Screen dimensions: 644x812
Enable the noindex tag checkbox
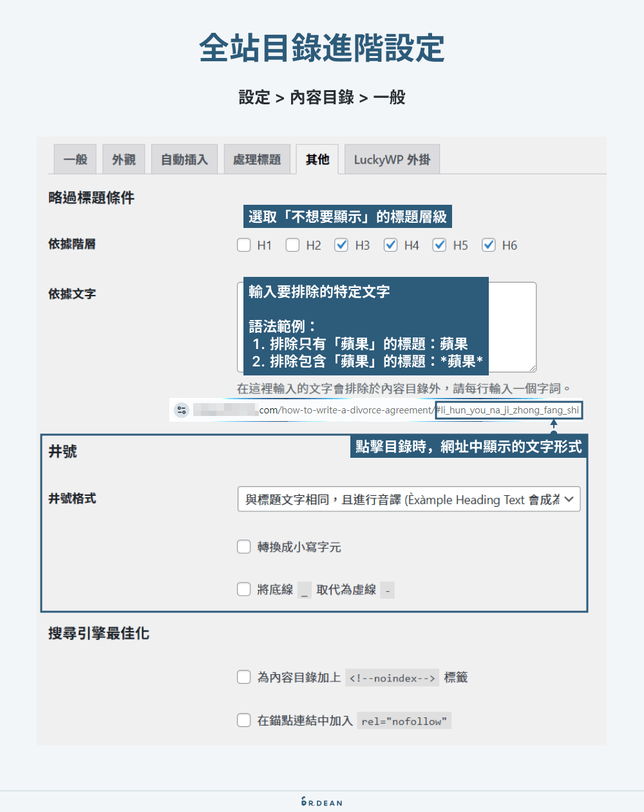(x=243, y=677)
